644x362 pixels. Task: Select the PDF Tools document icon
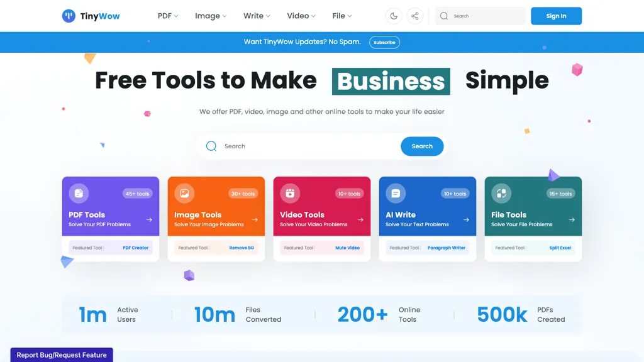[x=77, y=194]
